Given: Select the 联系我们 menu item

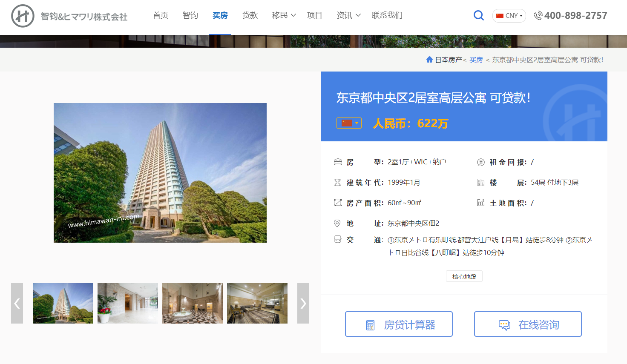Looking at the screenshot, I should (387, 15).
